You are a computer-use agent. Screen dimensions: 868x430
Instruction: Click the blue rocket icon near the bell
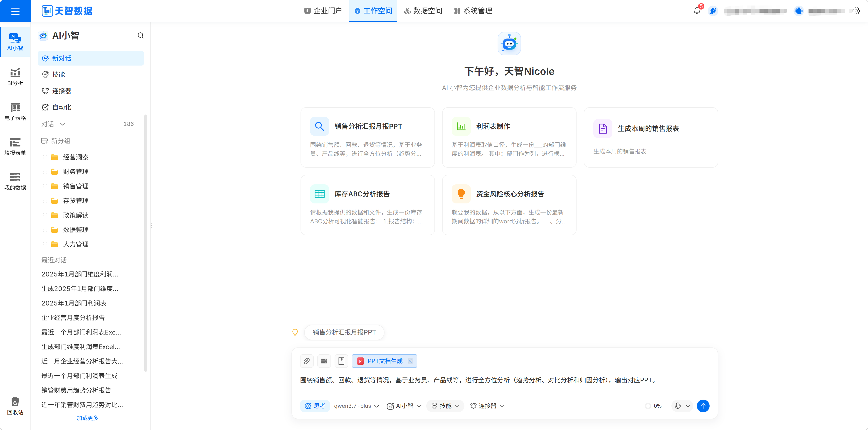coord(713,11)
